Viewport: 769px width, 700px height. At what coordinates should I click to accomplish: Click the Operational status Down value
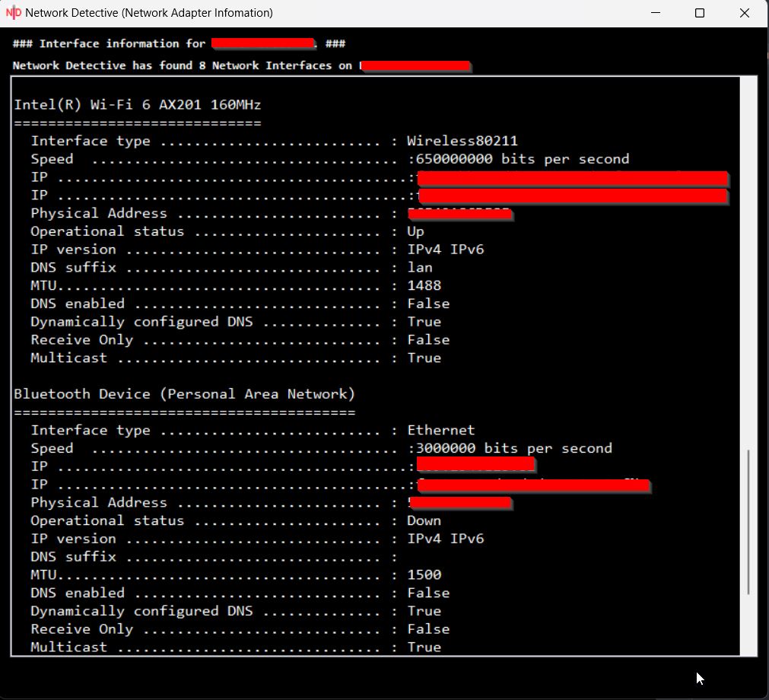424,520
